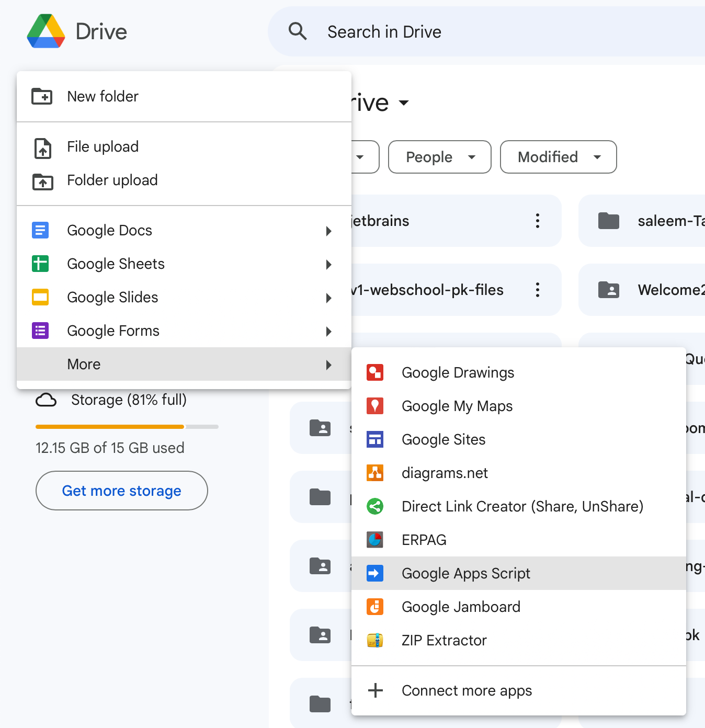Expand the Google Docs submenu arrow
The height and width of the screenshot is (728, 705).
coord(328,231)
